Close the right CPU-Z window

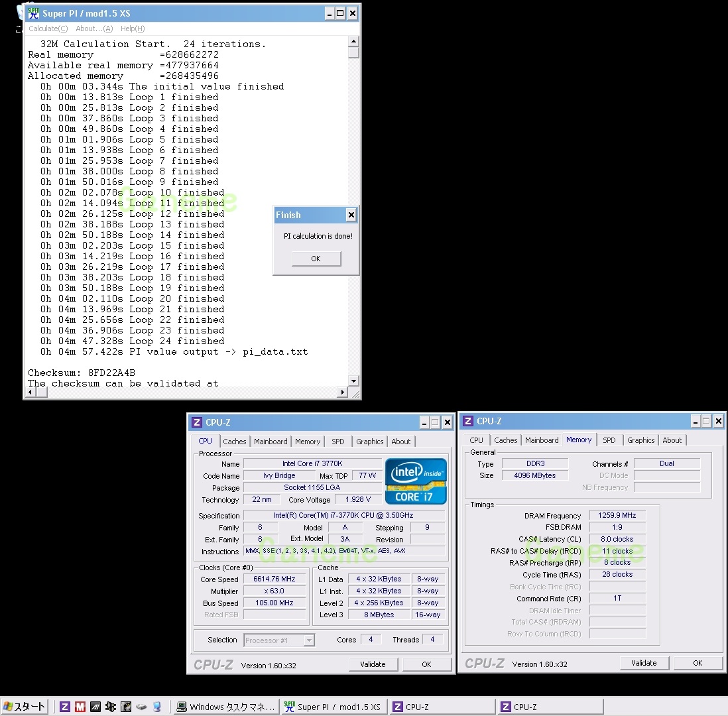718,421
